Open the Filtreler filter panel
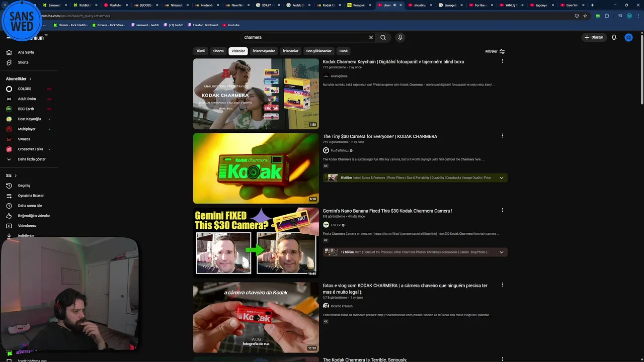 pos(495,51)
